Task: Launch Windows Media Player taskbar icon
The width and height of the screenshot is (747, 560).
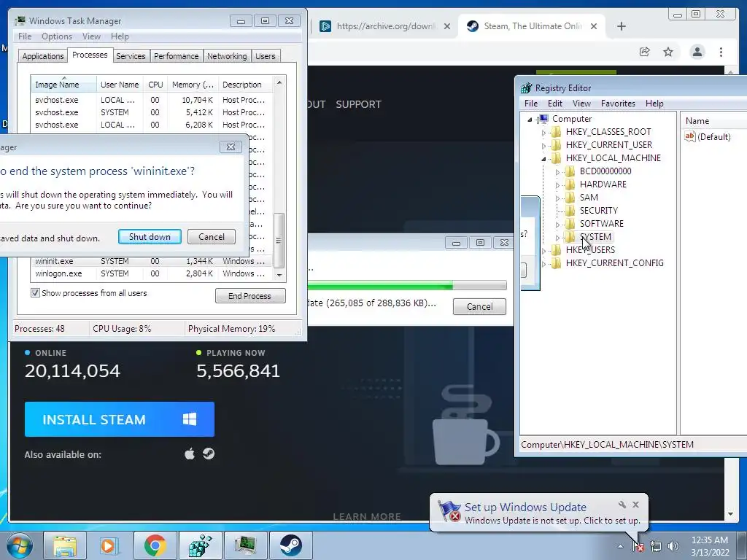Action: (x=109, y=545)
